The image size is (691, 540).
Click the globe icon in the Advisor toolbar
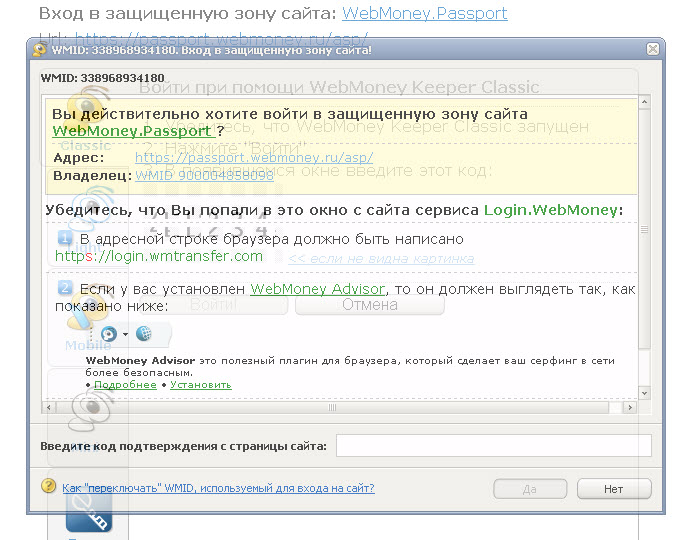pyautogui.click(x=144, y=334)
